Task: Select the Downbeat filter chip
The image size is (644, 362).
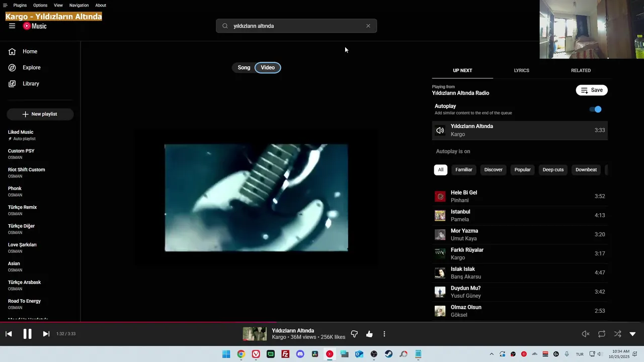Action: click(586, 169)
